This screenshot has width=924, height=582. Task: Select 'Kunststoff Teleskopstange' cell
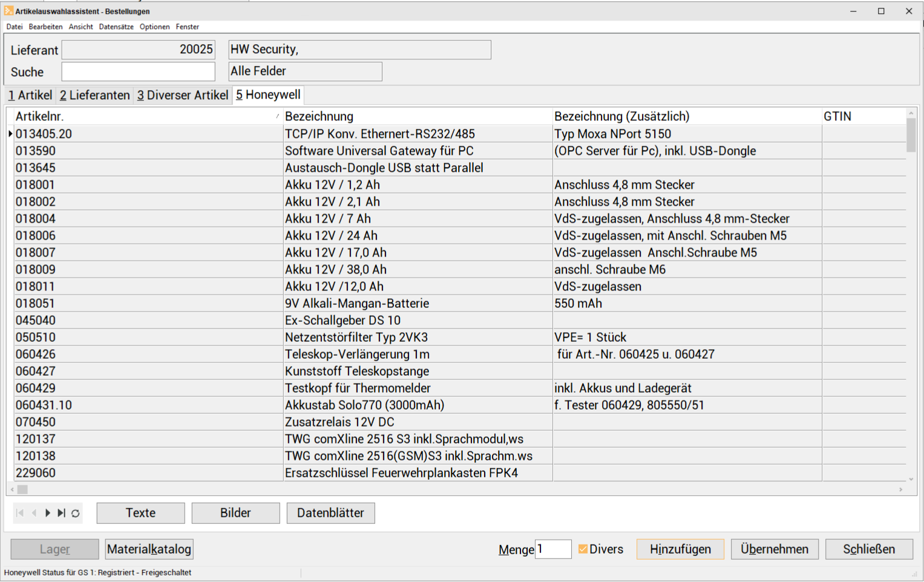point(418,371)
